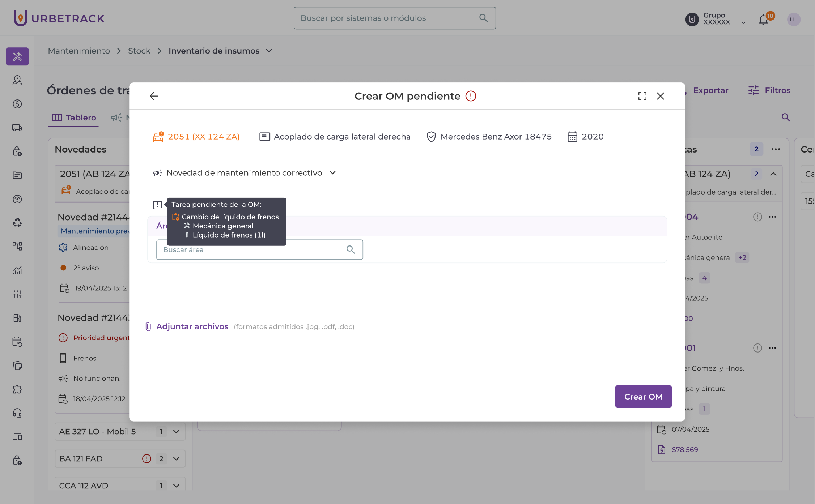
Task: Click the red alert icon beside title
Action: 471,96
